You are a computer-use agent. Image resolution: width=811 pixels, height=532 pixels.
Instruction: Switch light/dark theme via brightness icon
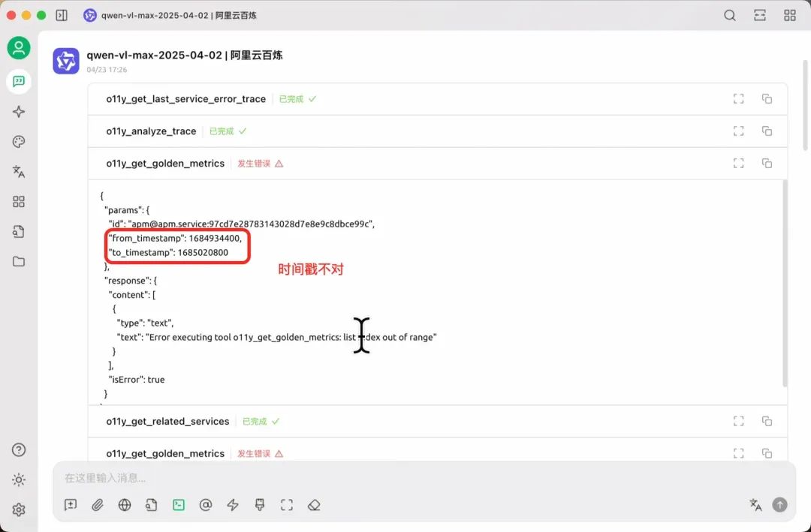click(x=19, y=479)
